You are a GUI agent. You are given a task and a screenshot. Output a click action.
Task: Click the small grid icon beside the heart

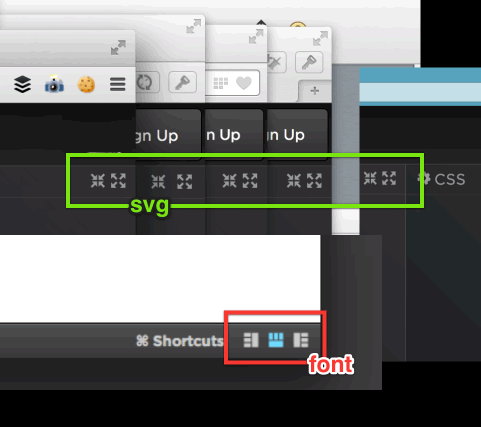tap(221, 83)
